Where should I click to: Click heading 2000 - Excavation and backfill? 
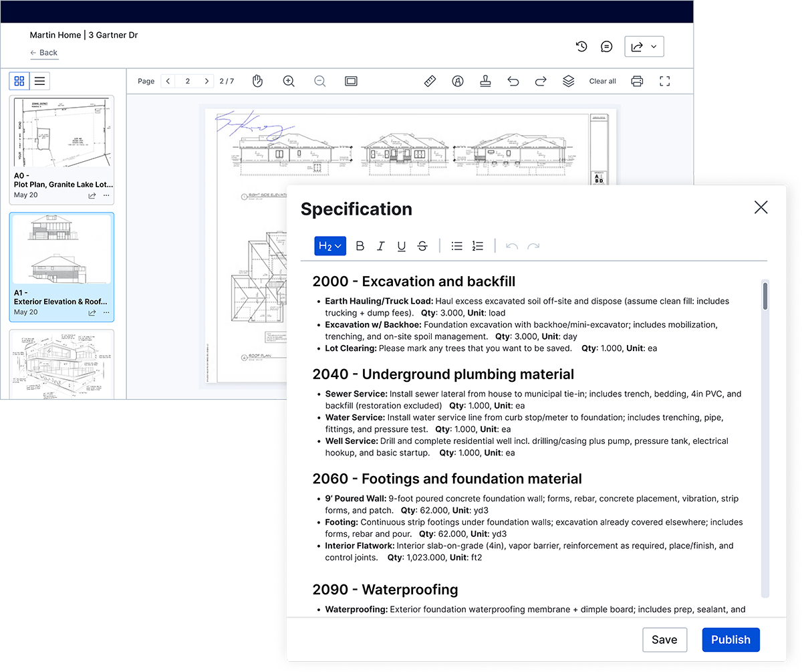pyautogui.click(x=414, y=282)
